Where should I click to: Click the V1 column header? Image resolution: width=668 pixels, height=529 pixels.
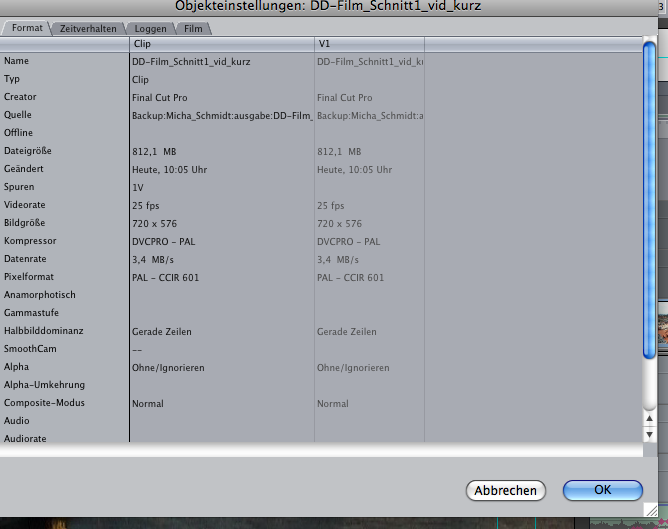pos(369,45)
